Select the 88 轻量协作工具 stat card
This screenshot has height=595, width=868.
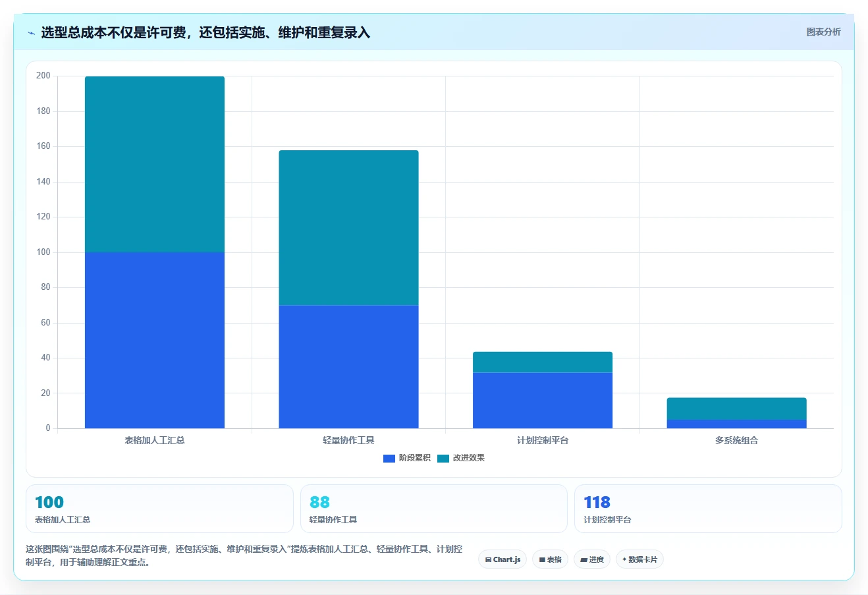tap(433, 509)
